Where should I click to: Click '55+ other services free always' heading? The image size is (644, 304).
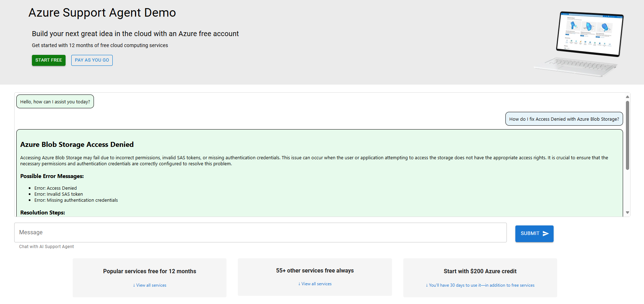click(315, 271)
